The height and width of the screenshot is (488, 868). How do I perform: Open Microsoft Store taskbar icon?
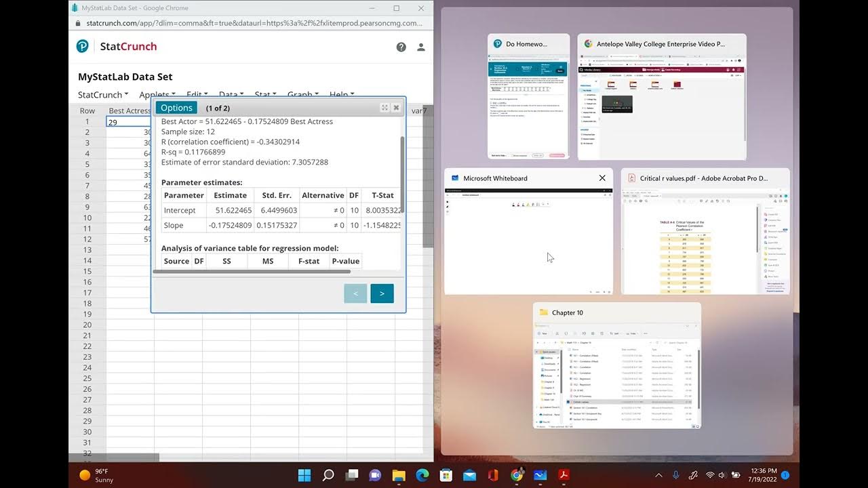coord(446,475)
